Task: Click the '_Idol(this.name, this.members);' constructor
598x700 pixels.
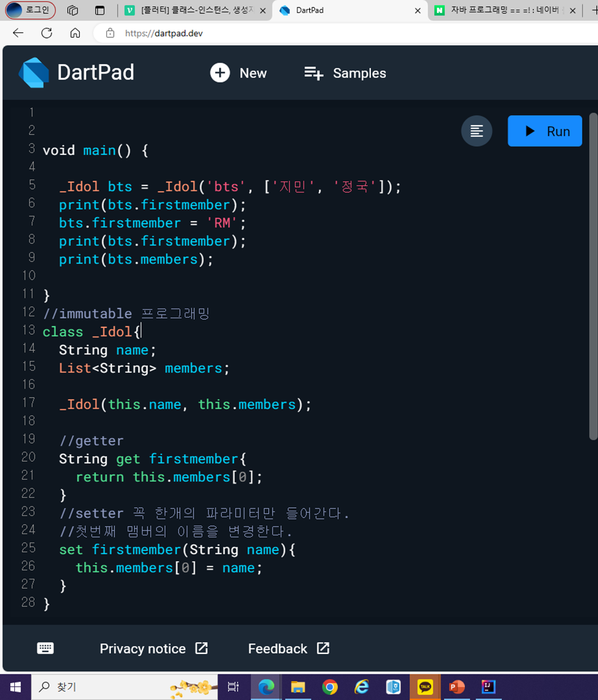Action: click(x=185, y=404)
